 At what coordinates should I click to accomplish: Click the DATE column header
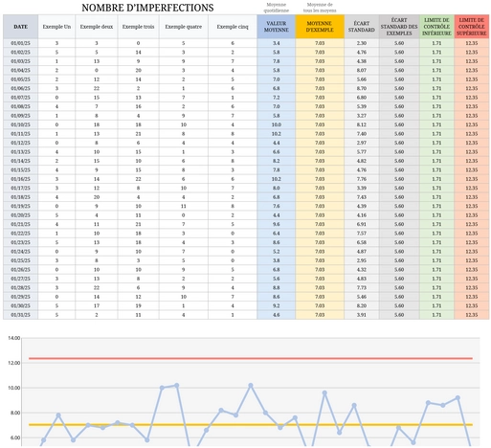click(20, 27)
